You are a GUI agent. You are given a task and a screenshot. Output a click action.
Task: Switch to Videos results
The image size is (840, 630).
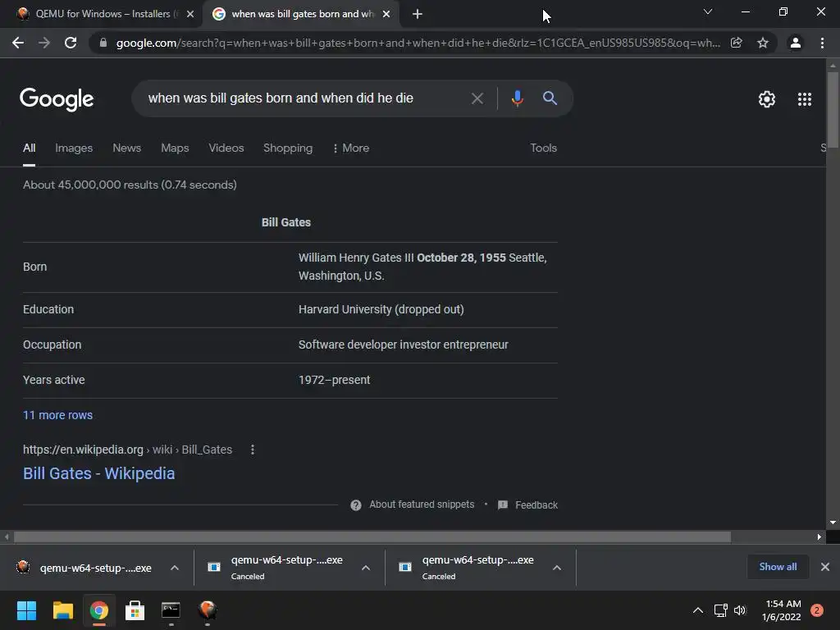226,148
